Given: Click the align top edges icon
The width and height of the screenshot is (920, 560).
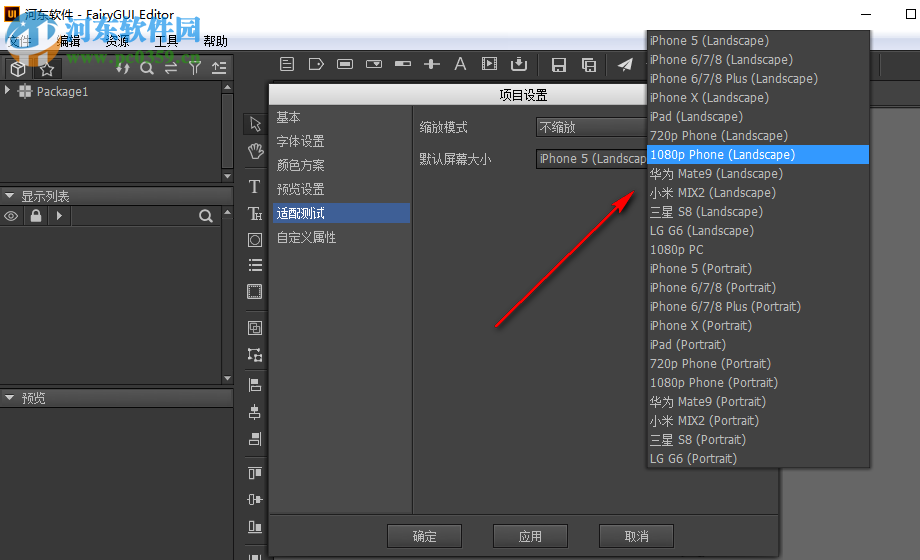Looking at the screenshot, I should [255, 473].
